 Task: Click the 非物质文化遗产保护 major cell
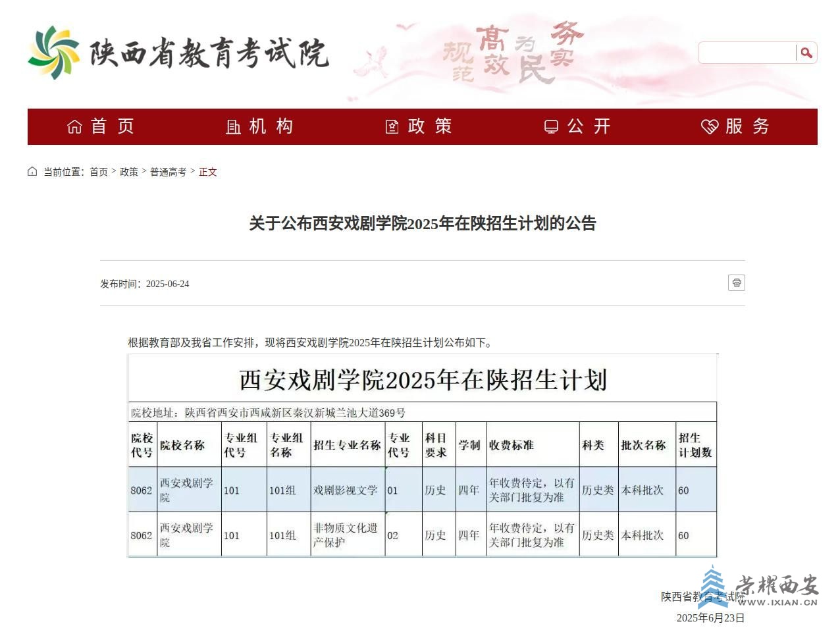pos(348,535)
